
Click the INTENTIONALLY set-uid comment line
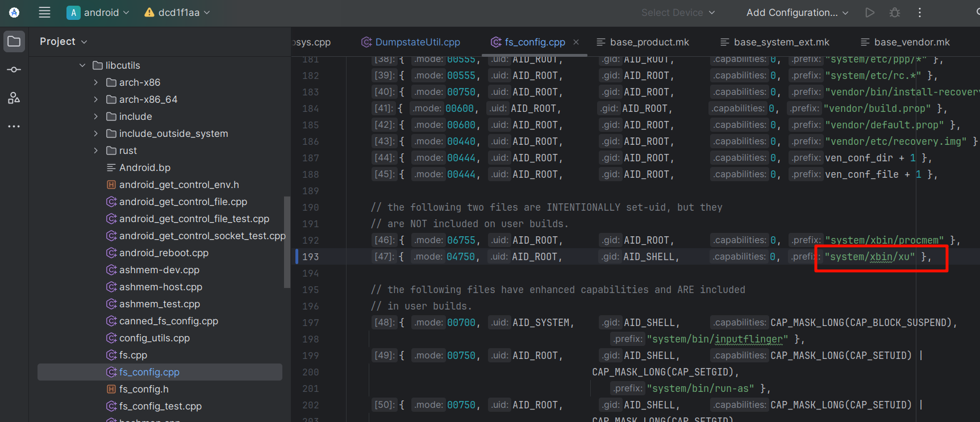(547, 207)
